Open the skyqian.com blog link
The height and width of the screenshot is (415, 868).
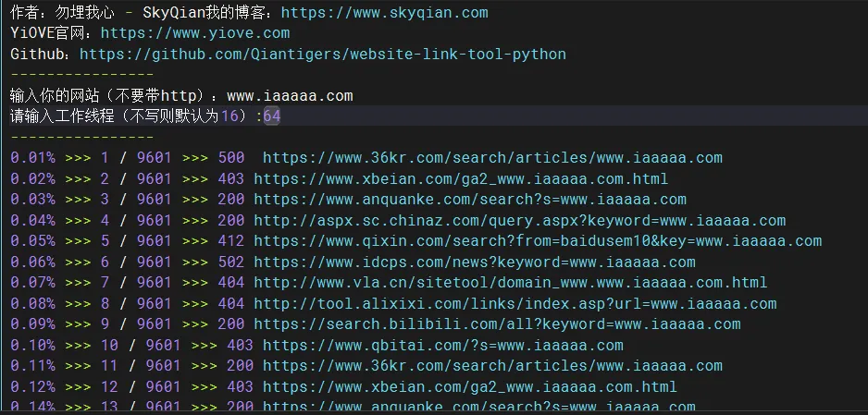385,13
